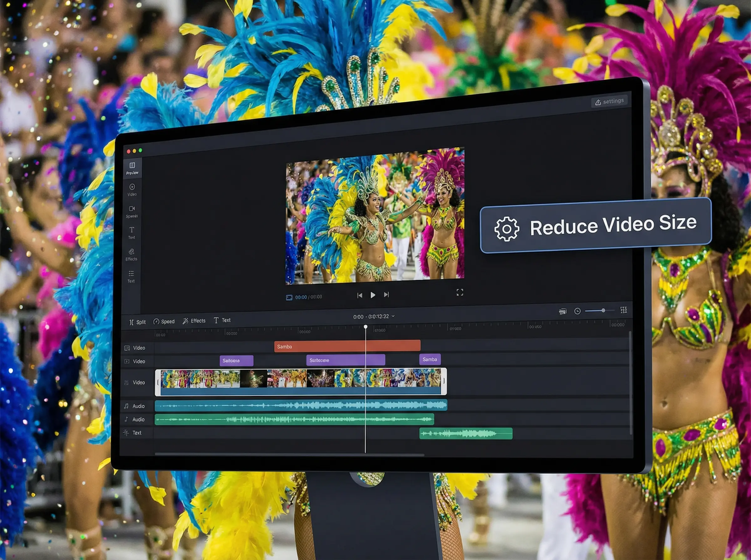Open the Speed tool above the timeline
Viewport: 751px width, 560px height.
164,321
